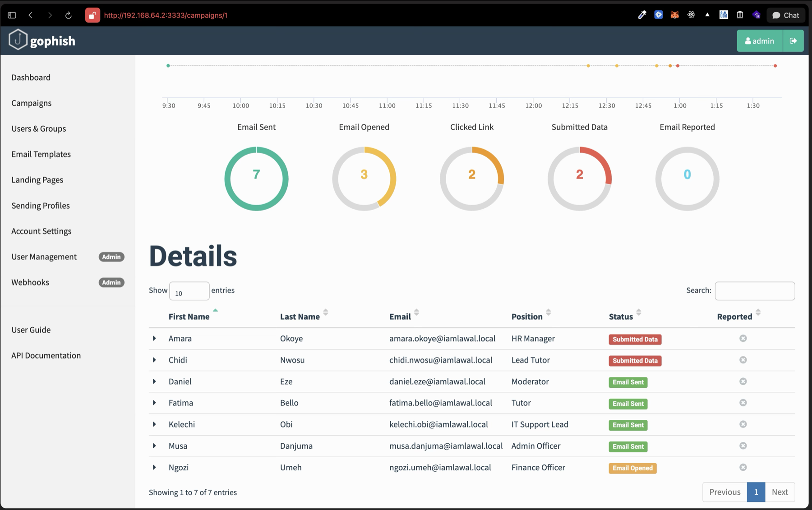The width and height of the screenshot is (812, 510).
Task: Click the reported indicator icon for Fatima
Action: pyautogui.click(x=743, y=403)
